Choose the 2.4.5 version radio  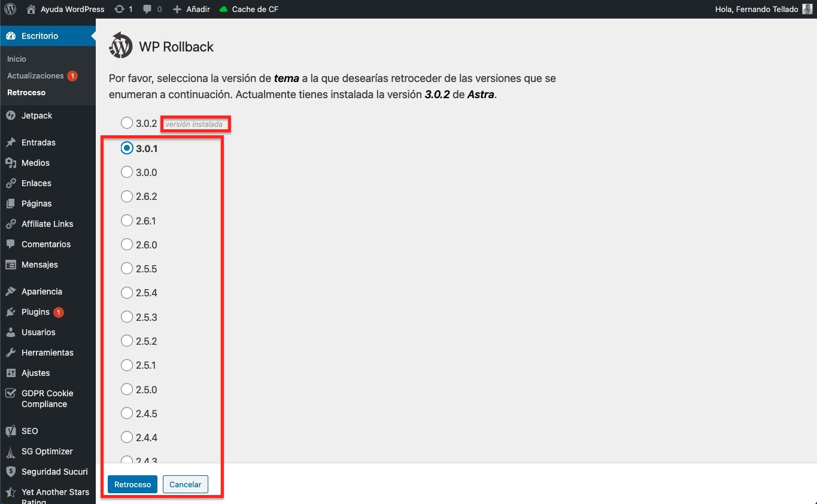tap(127, 413)
